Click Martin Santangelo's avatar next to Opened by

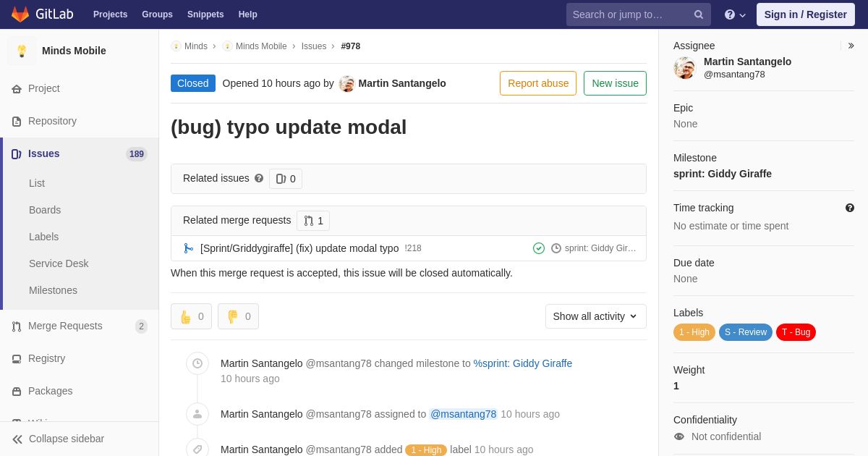pyautogui.click(x=347, y=83)
